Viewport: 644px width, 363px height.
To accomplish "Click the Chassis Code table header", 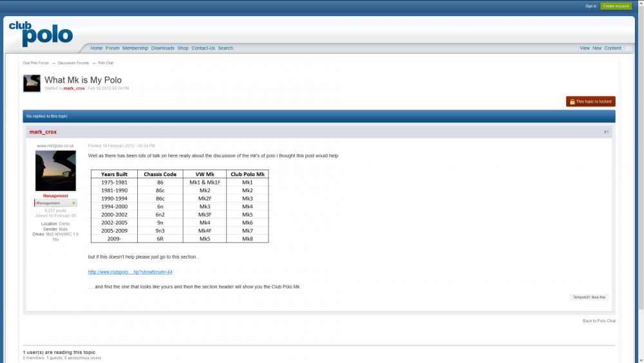I will click(x=160, y=174).
